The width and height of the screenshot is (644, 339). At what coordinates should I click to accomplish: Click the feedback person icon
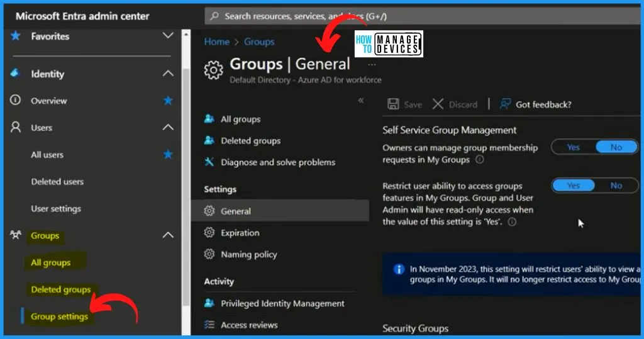pos(505,104)
